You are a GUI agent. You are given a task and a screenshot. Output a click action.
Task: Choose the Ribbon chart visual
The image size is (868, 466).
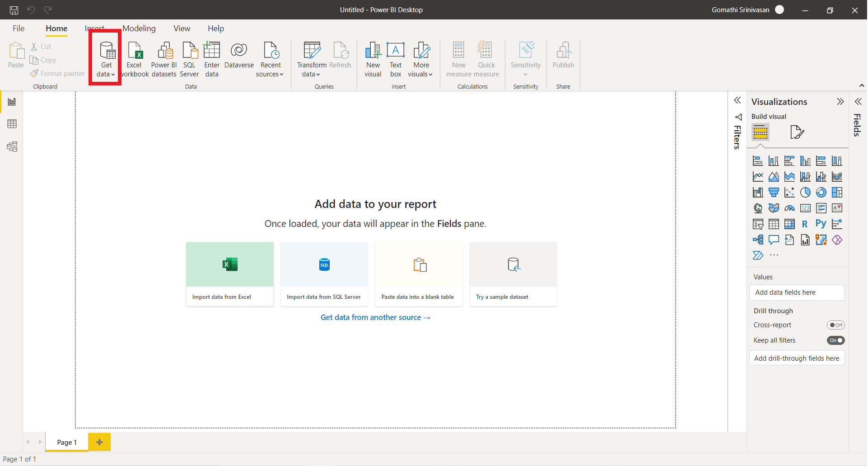point(837,177)
